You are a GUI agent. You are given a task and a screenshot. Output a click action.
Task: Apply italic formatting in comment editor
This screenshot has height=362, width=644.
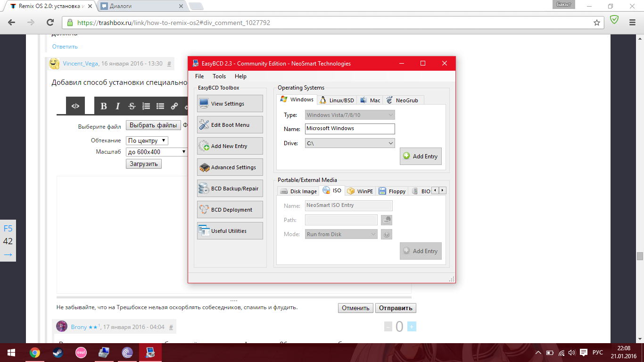118,106
